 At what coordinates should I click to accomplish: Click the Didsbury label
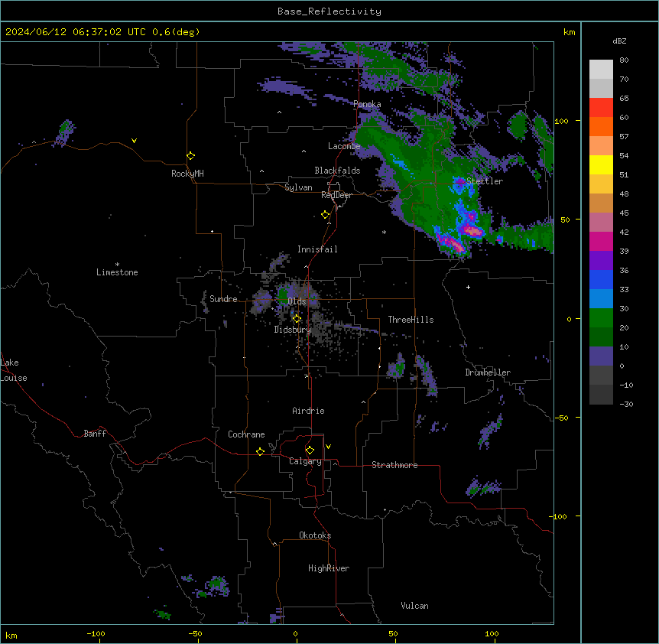click(292, 330)
